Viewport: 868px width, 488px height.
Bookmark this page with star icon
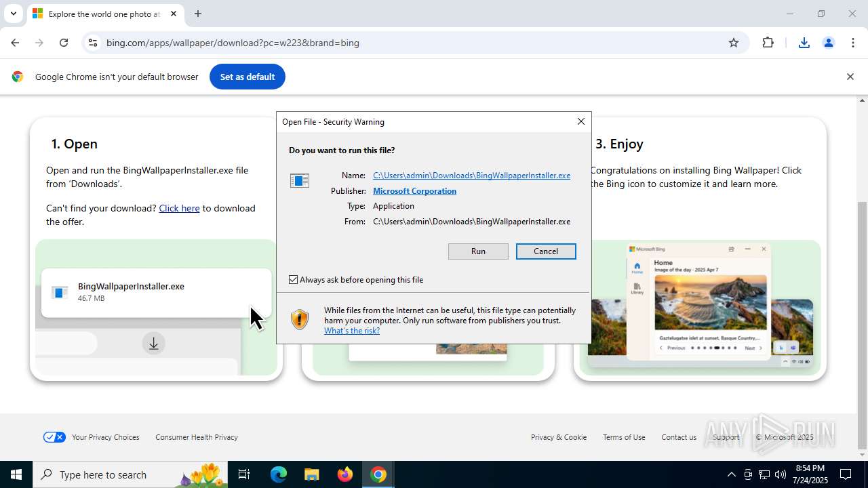pos(733,43)
